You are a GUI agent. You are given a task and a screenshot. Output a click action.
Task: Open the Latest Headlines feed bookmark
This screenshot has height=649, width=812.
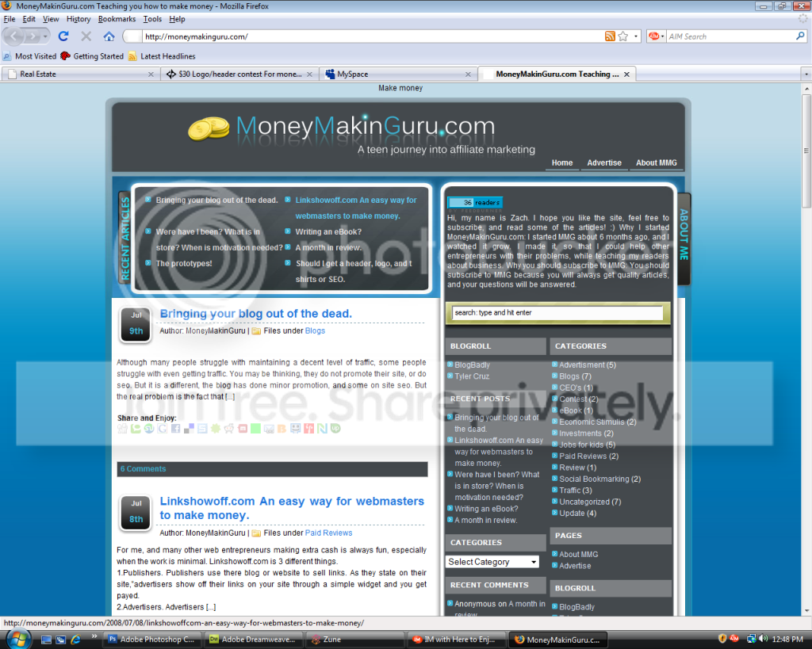tap(162, 56)
